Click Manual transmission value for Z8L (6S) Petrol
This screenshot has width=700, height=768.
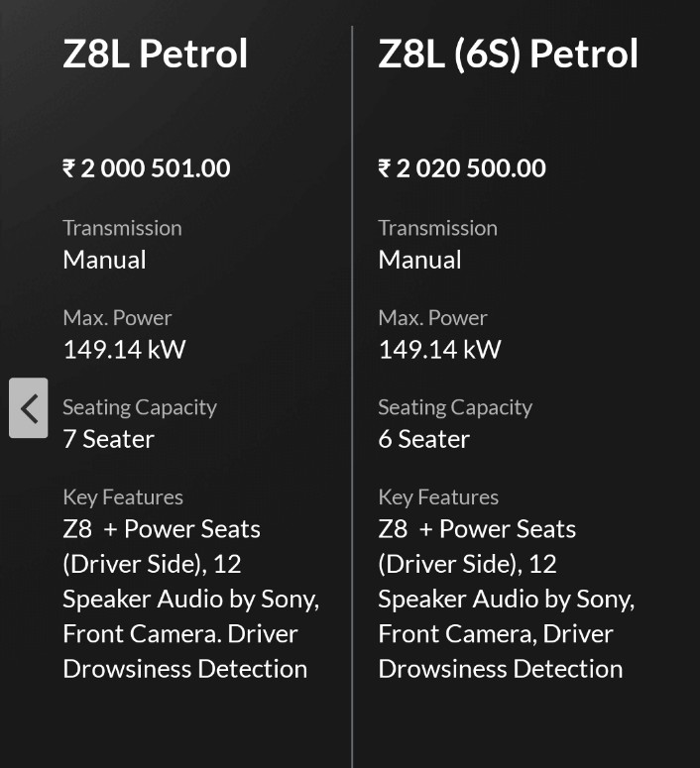click(419, 260)
